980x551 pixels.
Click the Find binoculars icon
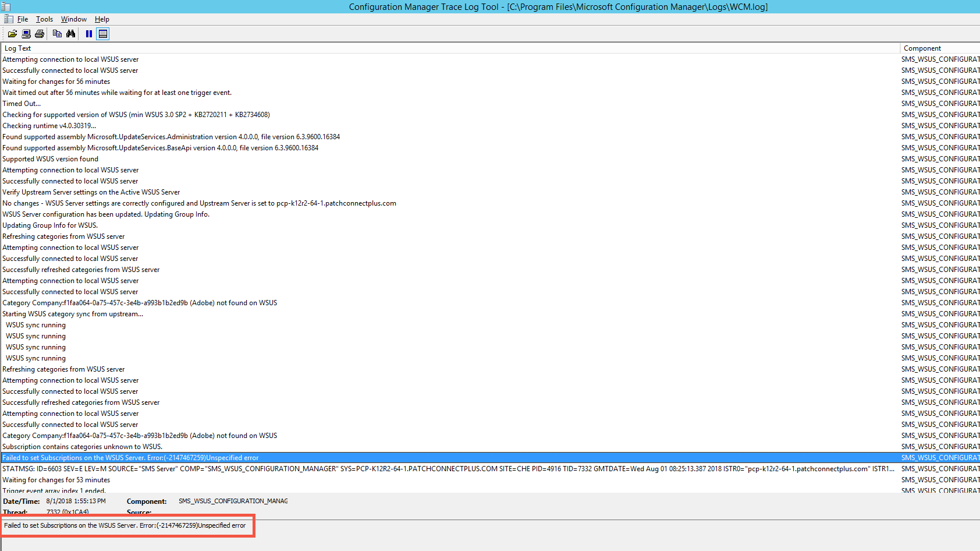pyautogui.click(x=70, y=34)
